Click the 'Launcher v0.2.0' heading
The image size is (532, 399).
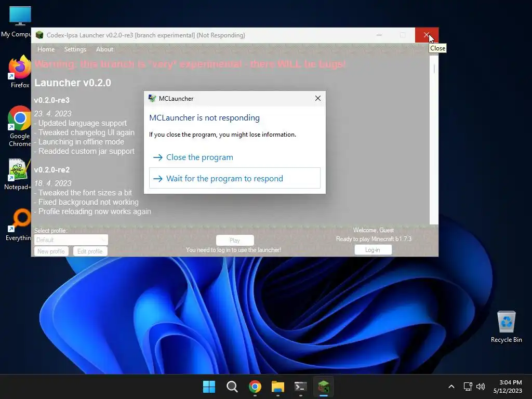coord(73,83)
